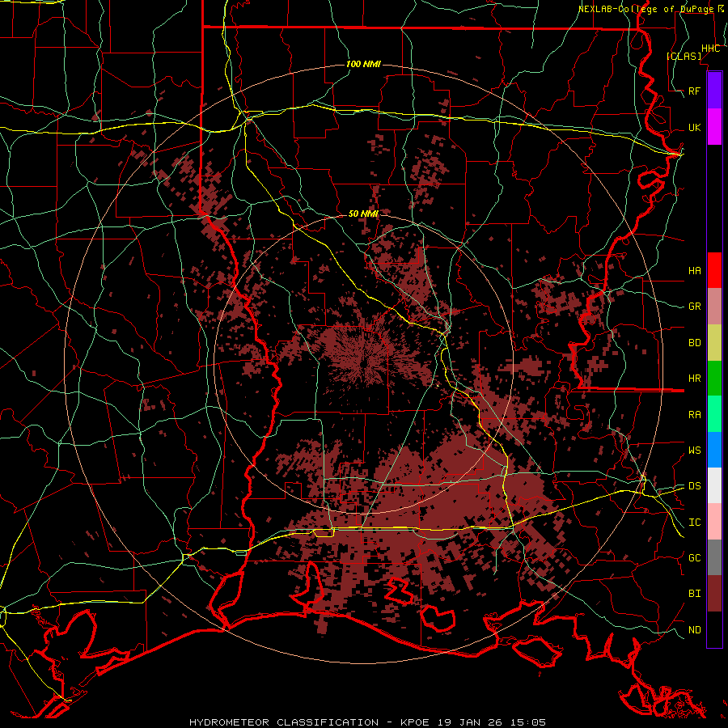Click the NEXLAB-College of DuPage credit text
Image resolution: width=728 pixels, height=728 pixels.
click(x=645, y=9)
